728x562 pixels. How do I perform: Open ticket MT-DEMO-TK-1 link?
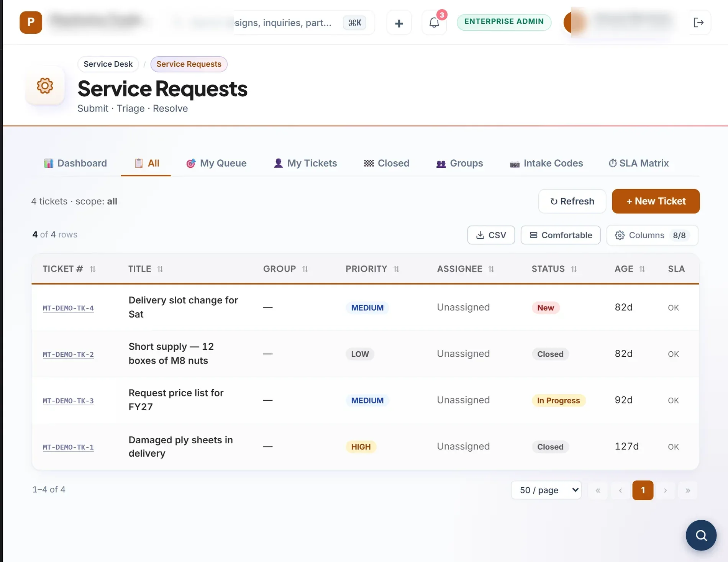tap(68, 447)
